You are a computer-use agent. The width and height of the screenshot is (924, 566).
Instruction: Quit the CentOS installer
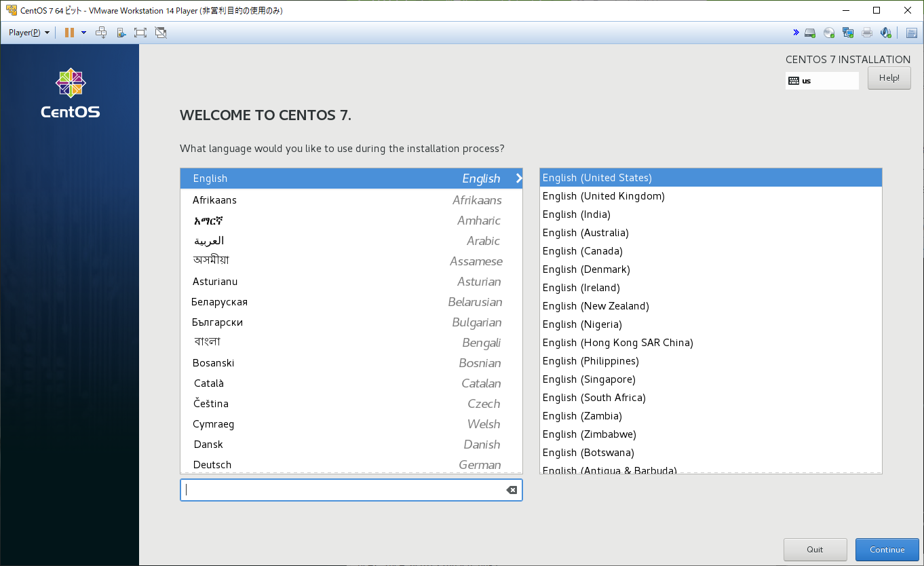pos(815,550)
